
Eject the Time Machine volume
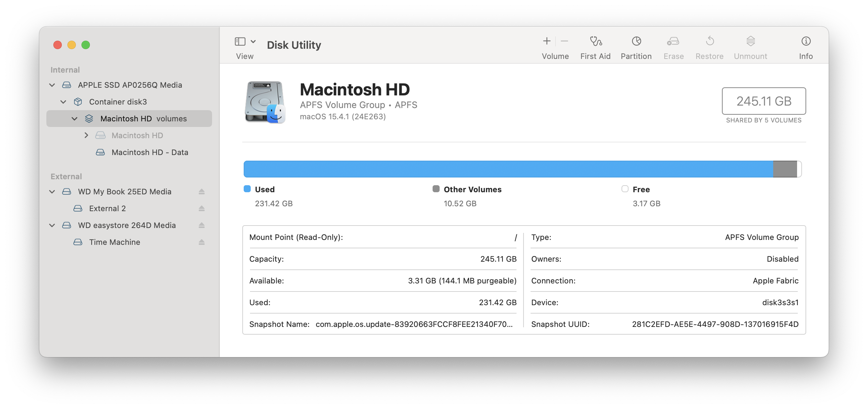coord(202,242)
